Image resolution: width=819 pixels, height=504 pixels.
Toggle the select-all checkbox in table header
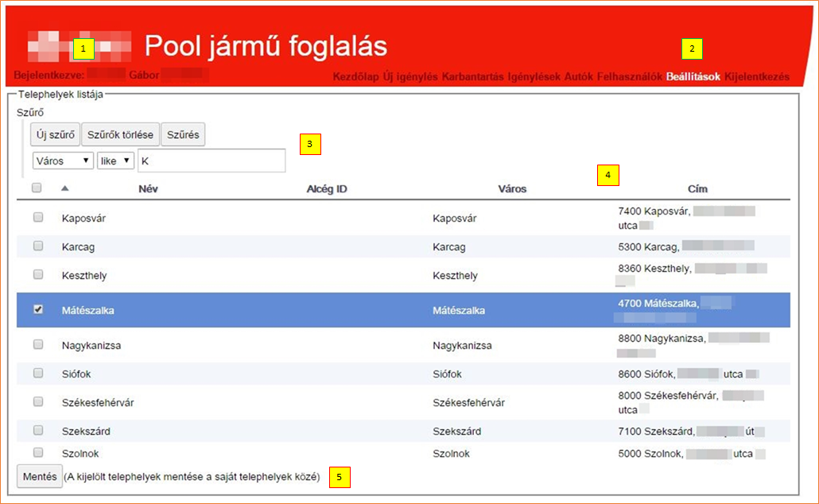37,188
